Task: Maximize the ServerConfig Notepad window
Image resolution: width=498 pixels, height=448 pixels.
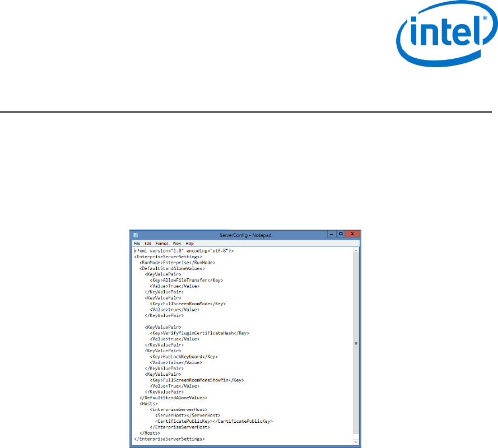Action: point(341,234)
